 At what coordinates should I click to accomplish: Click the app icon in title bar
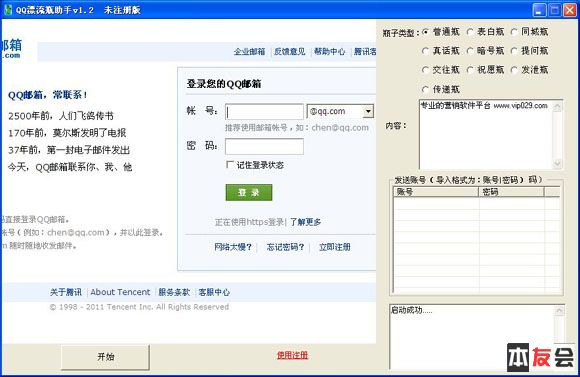pos(8,10)
